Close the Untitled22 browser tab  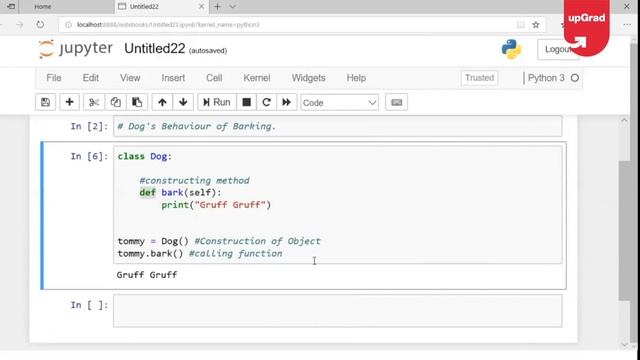pos(201,7)
